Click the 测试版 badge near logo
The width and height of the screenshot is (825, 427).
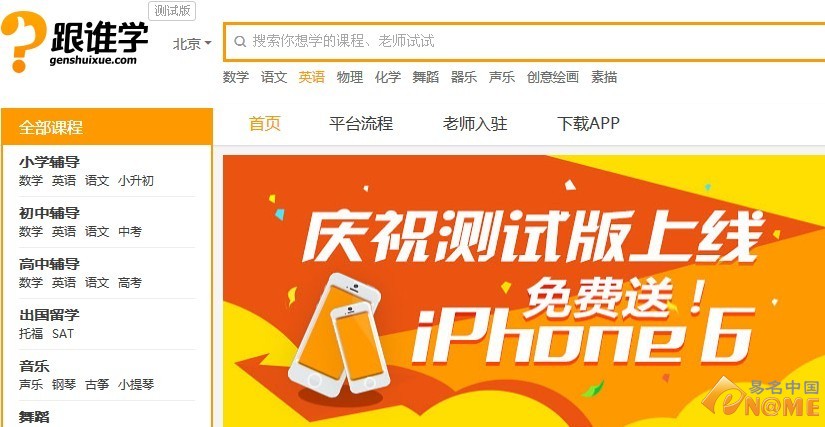(172, 11)
